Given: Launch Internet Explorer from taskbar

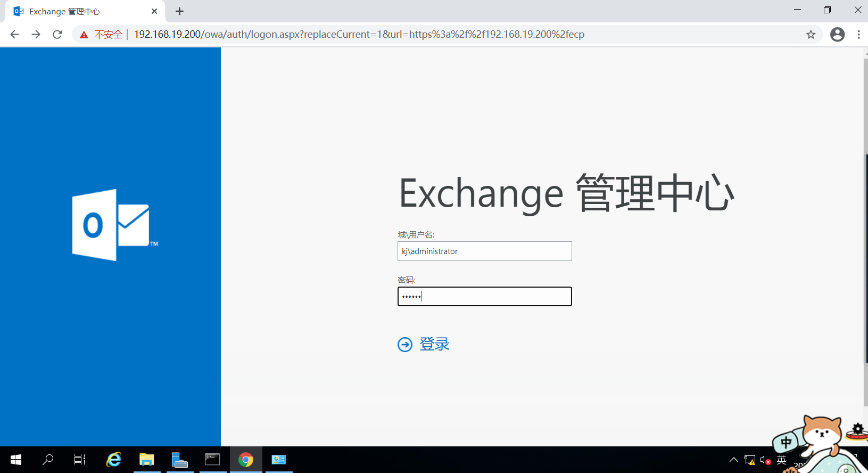Looking at the screenshot, I should (114, 460).
